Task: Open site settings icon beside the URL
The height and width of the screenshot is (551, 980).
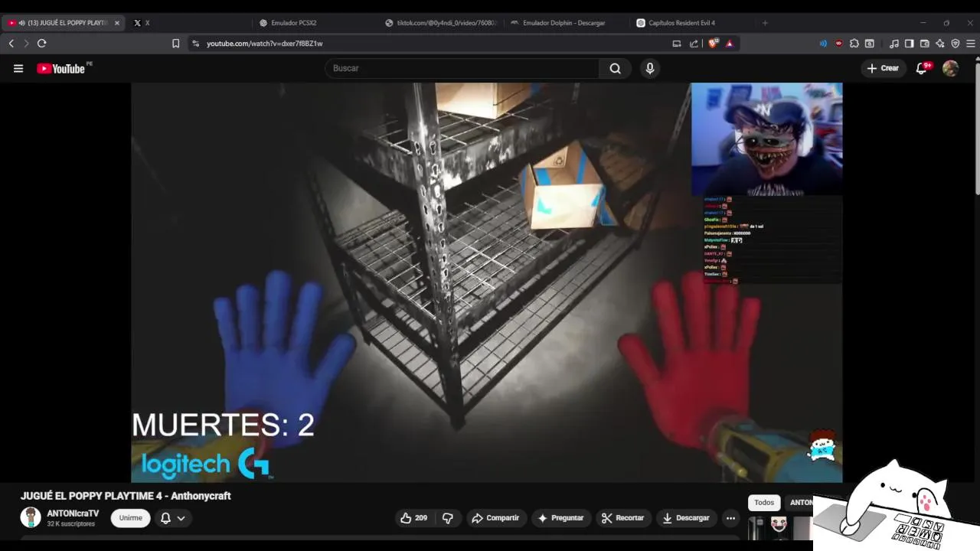Action: click(x=196, y=44)
